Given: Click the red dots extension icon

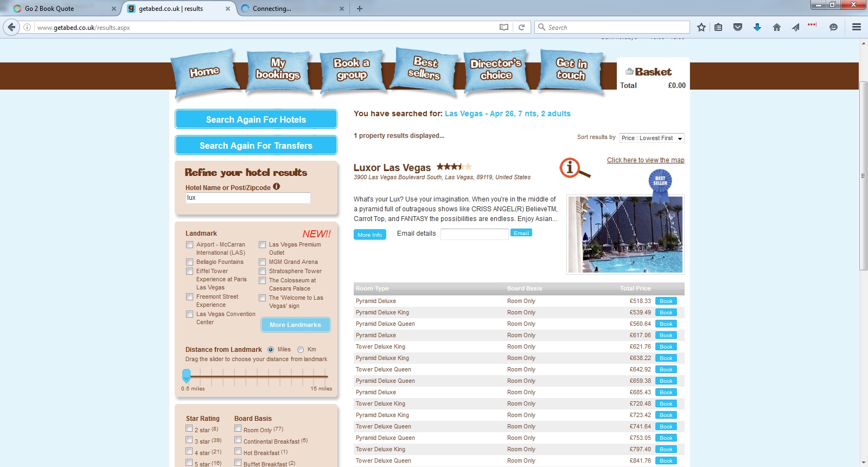Looking at the screenshot, I should (812, 24).
